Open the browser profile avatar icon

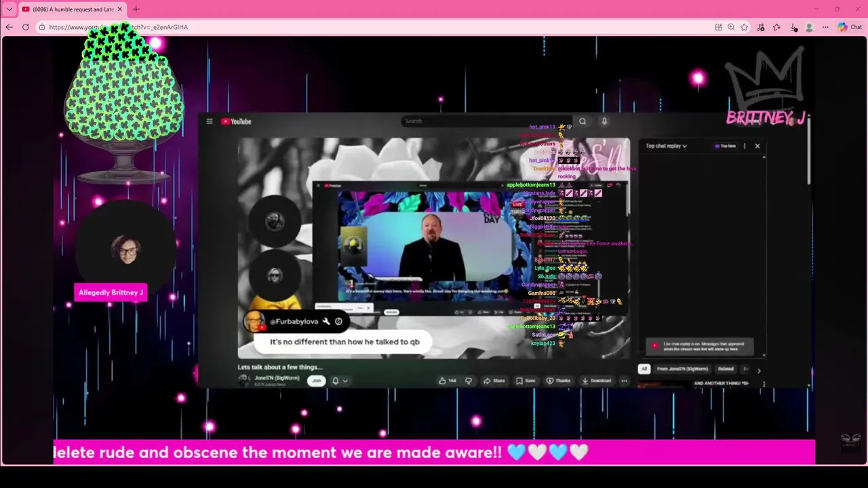tap(809, 27)
